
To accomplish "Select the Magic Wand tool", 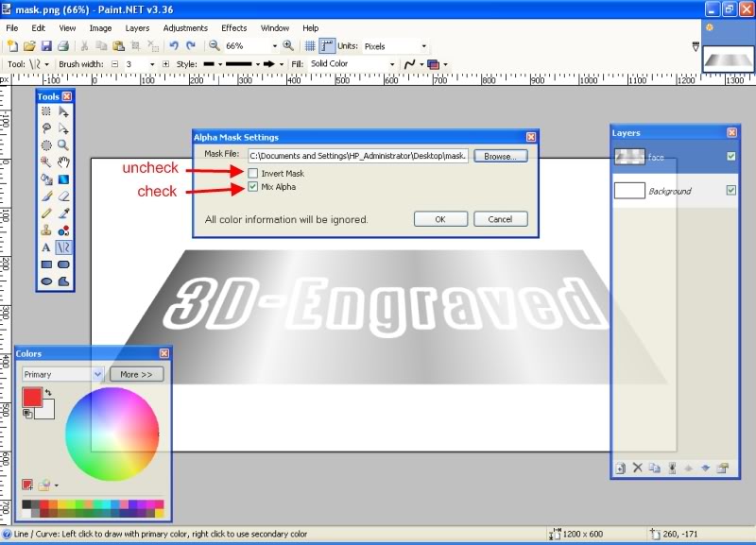I will point(46,162).
